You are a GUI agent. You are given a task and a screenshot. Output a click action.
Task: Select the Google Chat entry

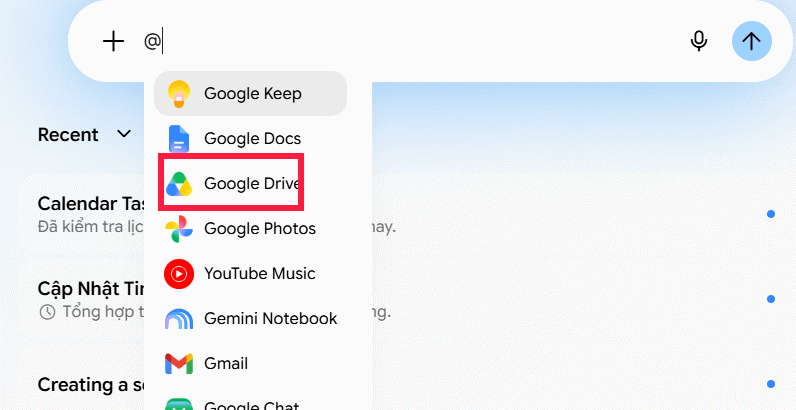(x=250, y=402)
